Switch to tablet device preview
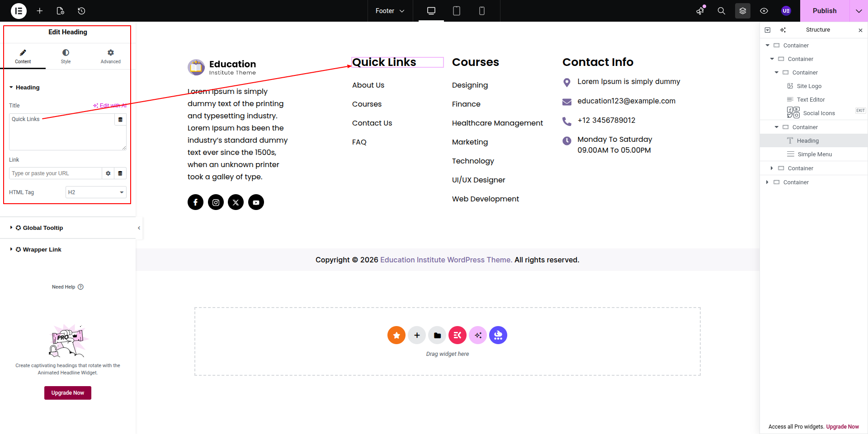The image size is (868, 434). click(456, 11)
